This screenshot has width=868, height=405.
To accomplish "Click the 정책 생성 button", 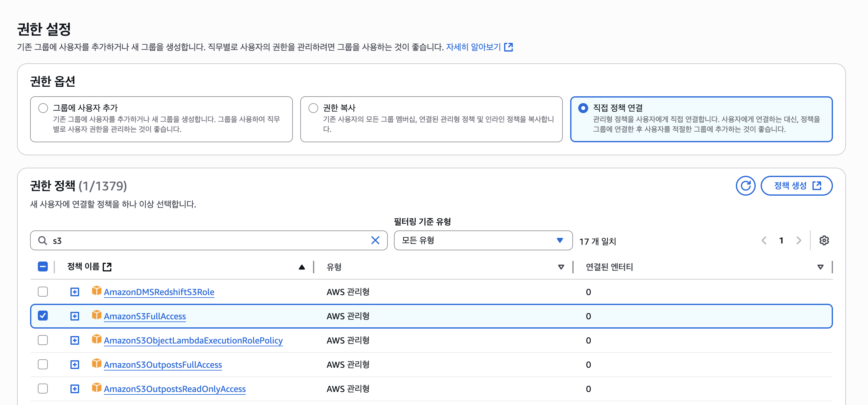I will pyautogui.click(x=796, y=185).
